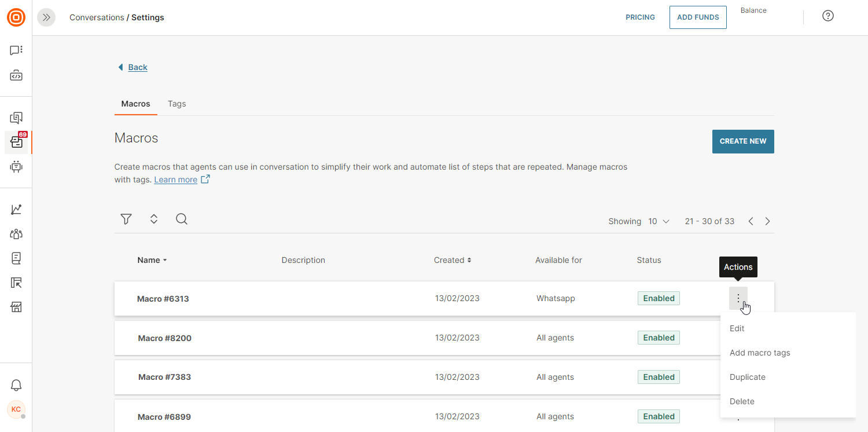Image resolution: width=868 pixels, height=432 pixels.
Task: Open the Analytics chart icon in sidebar
Action: [x=16, y=210]
